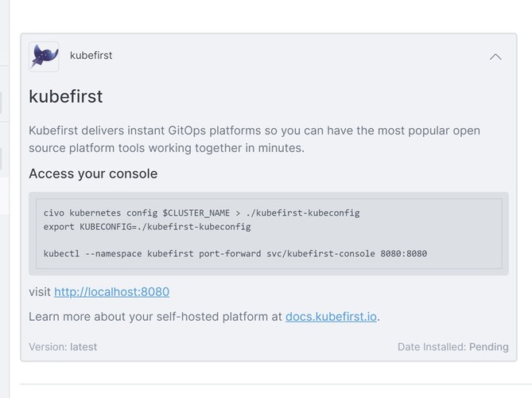Open the docs.kubefirst.io documentation link
Image resolution: width=532 pixels, height=398 pixels.
coord(331,317)
